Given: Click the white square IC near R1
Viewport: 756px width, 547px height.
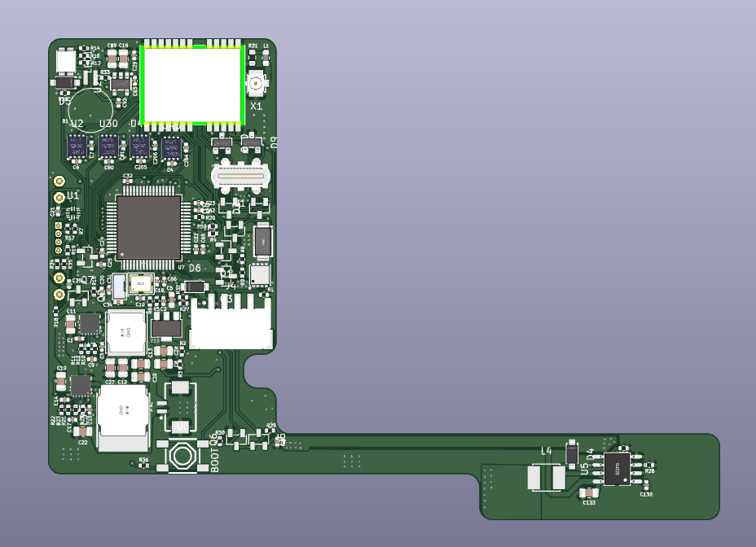Looking at the screenshot, I should (260, 274).
